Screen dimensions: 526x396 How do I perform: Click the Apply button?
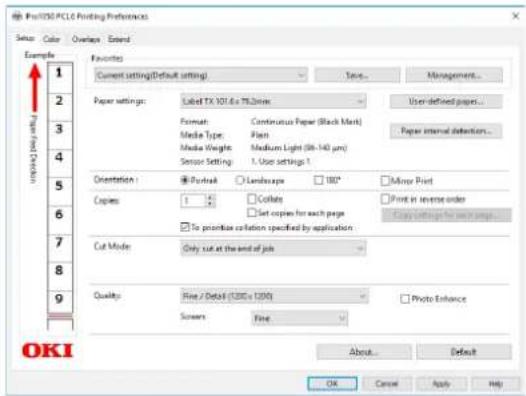[x=441, y=384]
